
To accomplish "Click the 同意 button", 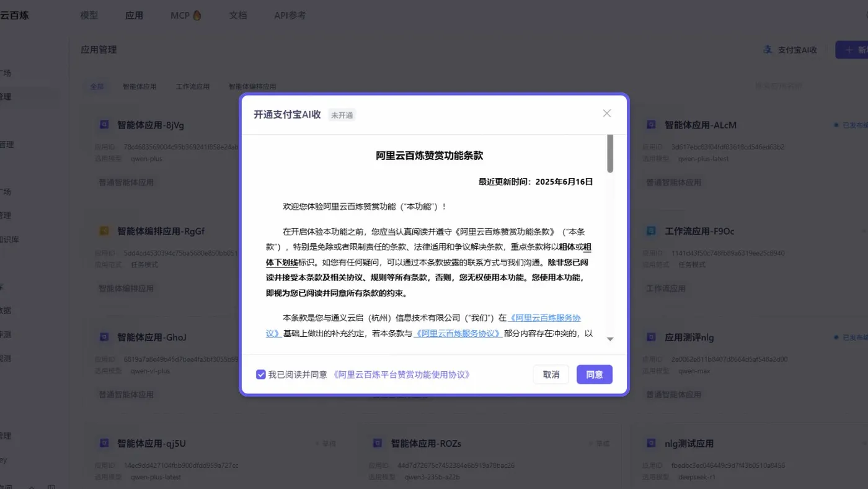I will tap(595, 375).
